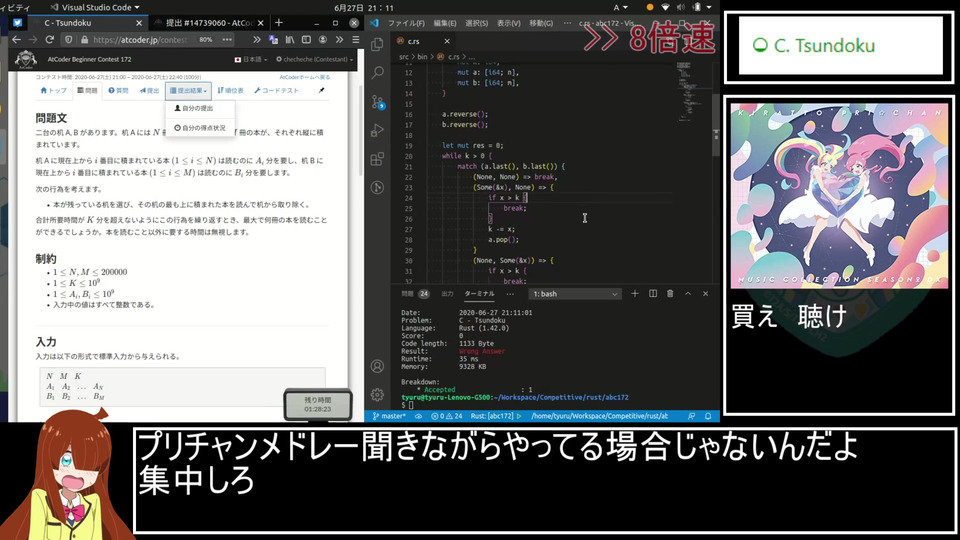Open page actions ellipsis in URL bar
The height and width of the screenshot is (540, 960).
coord(227,39)
